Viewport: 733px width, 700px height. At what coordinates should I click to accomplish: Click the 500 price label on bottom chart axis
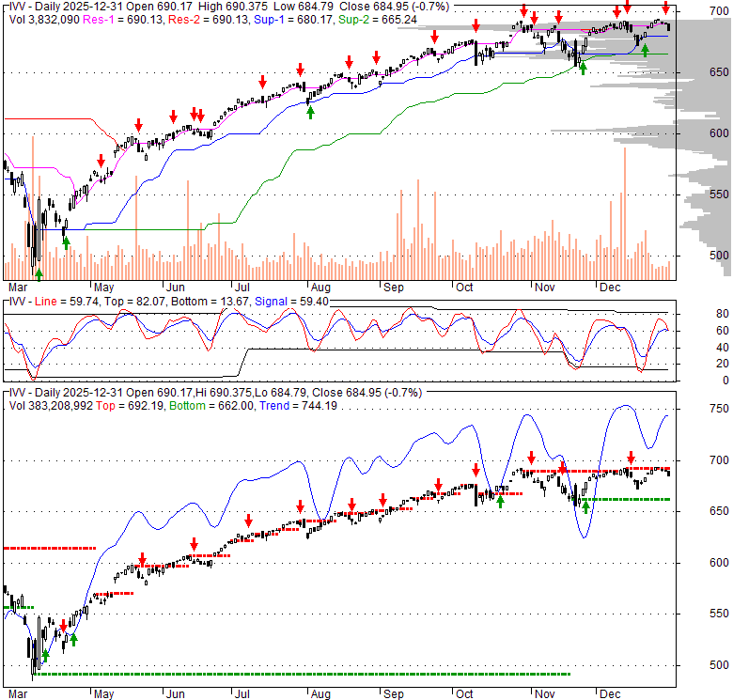719,665
